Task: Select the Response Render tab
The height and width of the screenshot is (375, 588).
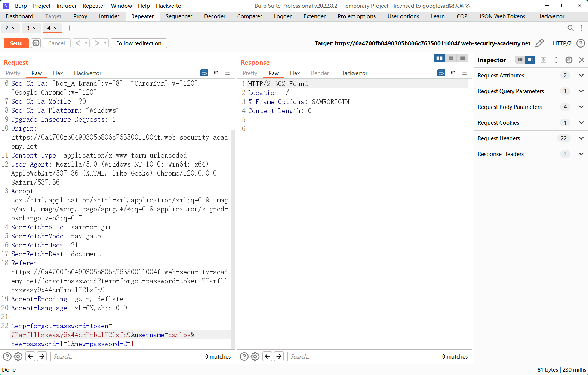Action: tap(320, 73)
